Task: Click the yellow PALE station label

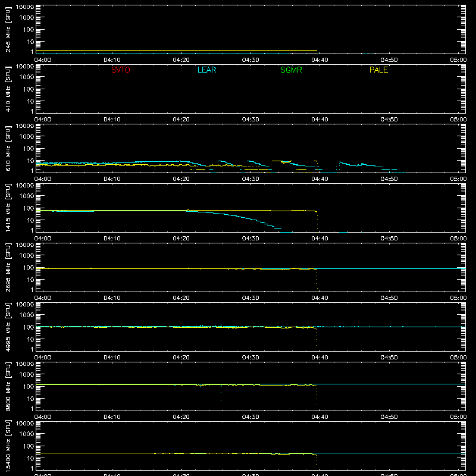Action: [x=378, y=70]
